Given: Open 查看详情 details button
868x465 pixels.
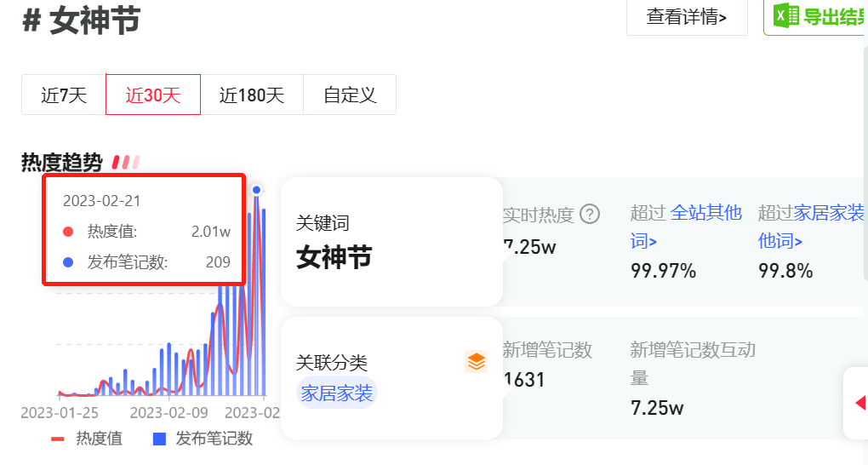Looking at the screenshot, I should click(687, 17).
